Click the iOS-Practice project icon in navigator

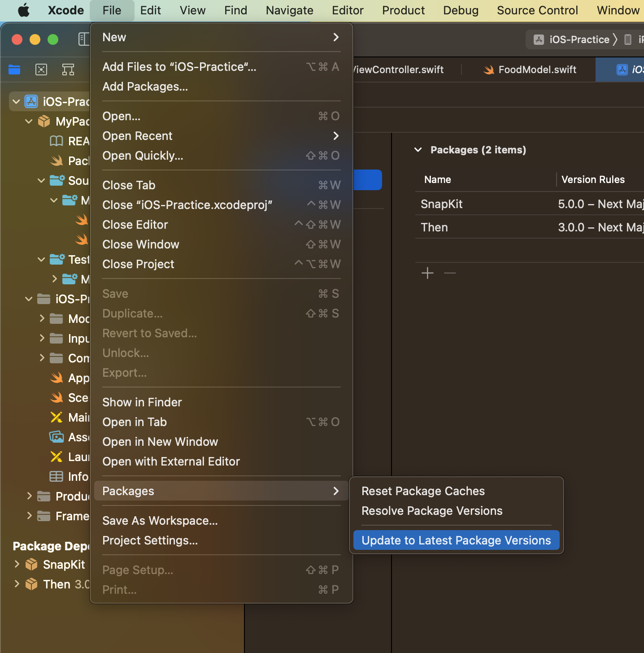(x=31, y=101)
